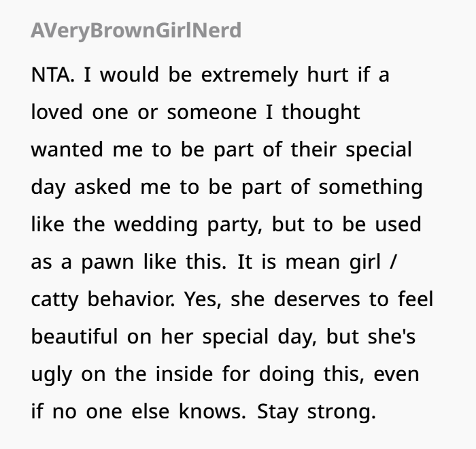476x449 pixels.
Task: Click the word "pawn" in the comment
Action: 107,262
